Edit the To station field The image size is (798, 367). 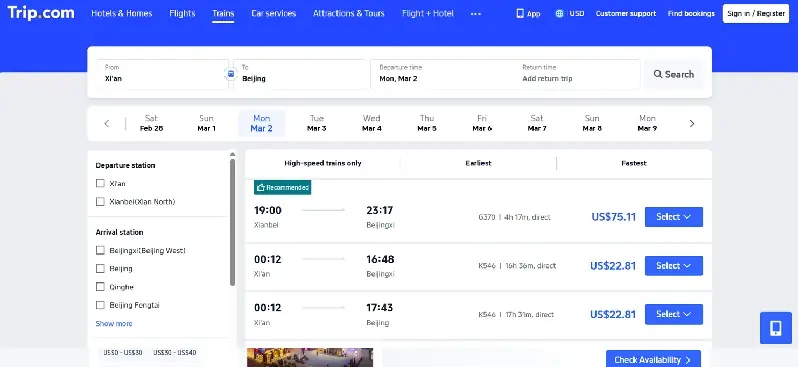[x=300, y=74]
